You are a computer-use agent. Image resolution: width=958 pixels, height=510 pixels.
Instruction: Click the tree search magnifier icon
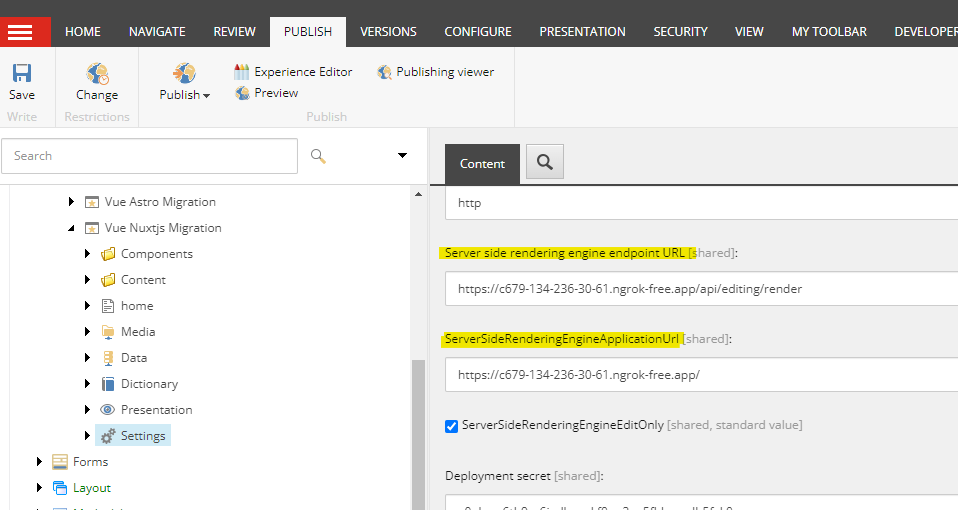coord(318,156)
